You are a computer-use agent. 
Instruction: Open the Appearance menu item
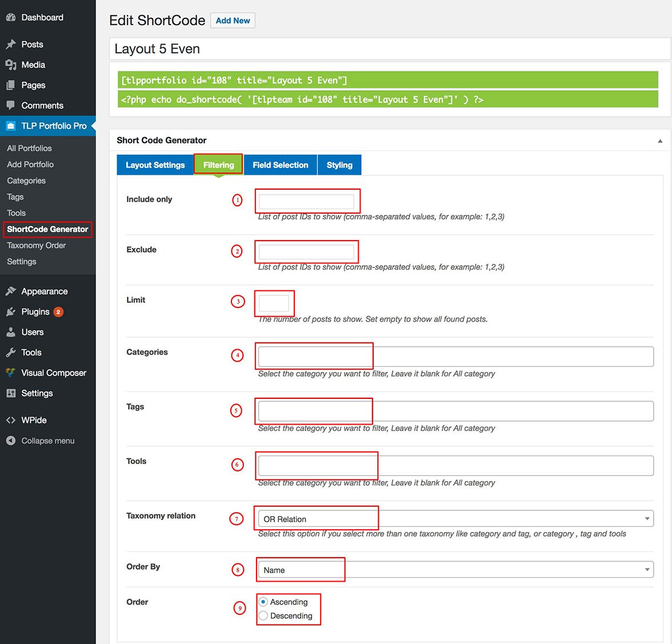[x=48, y=291]
